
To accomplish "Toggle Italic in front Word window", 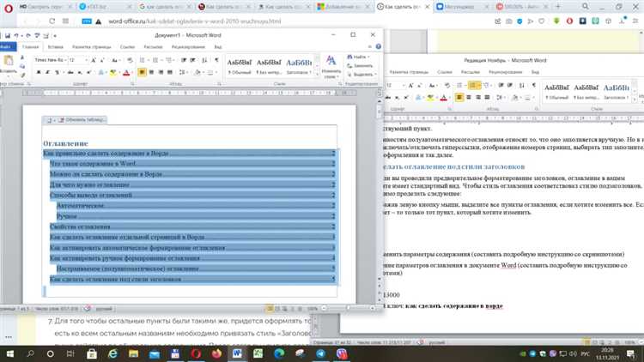I will click(47, 73).
